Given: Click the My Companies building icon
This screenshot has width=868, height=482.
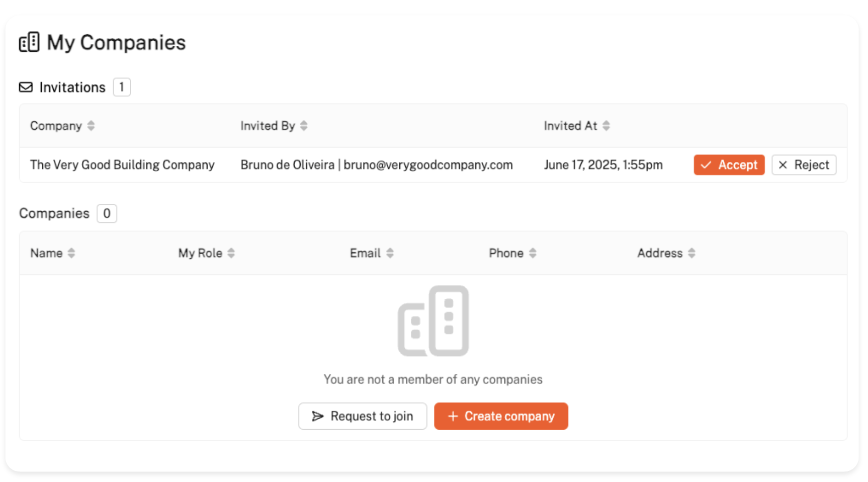Looking at the screenshot, I should pos(29,43).
